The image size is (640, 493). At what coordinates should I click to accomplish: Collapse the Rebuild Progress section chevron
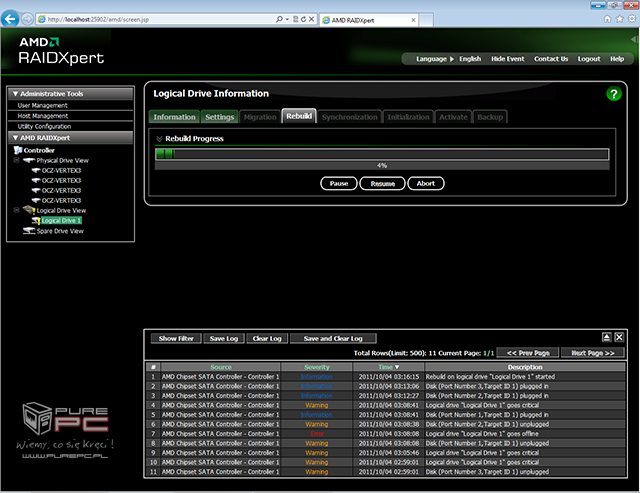[x=159, y=139]
